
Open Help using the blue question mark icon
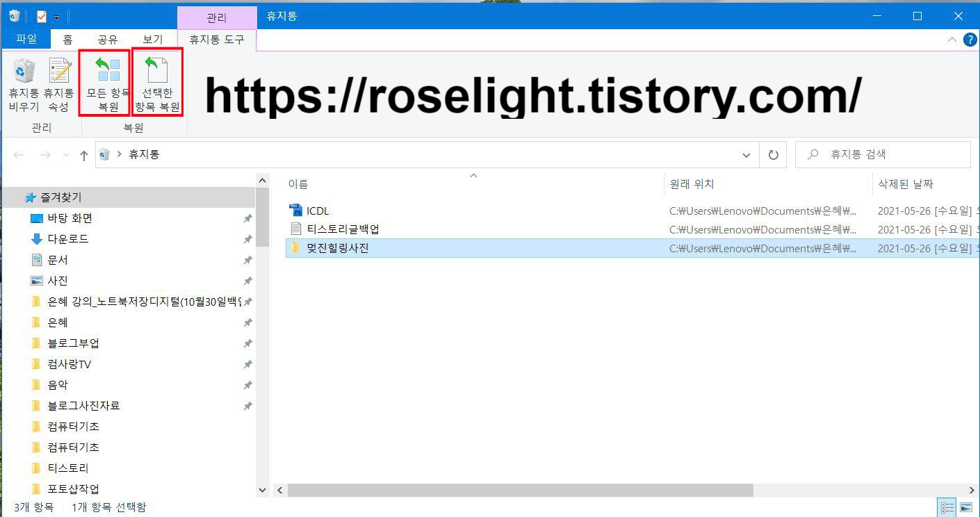[x=970, y=40]
